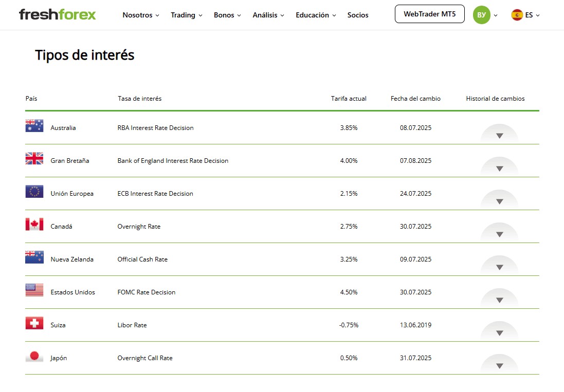
Task: Click the date 24.07.2025
Action: click(415, 194)
